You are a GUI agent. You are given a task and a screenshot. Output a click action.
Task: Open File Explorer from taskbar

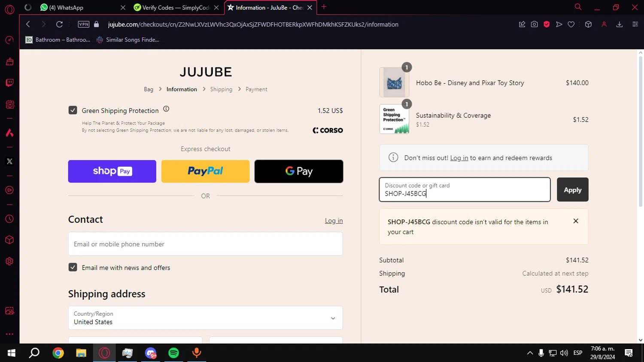81,353
